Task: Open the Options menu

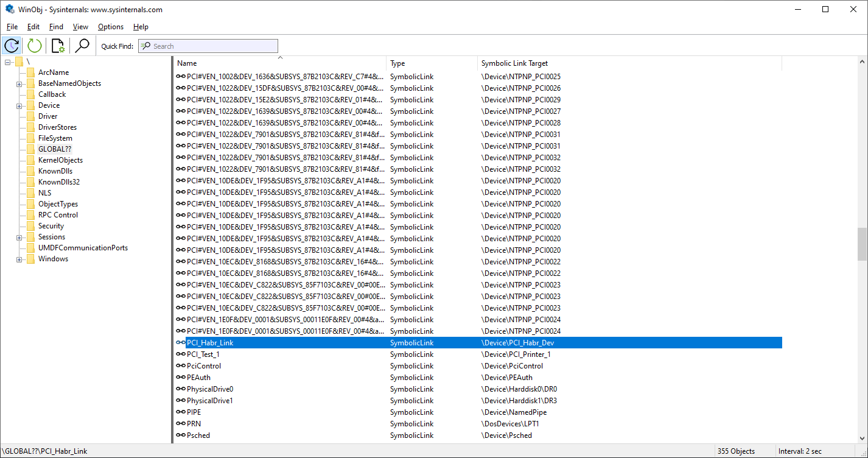Action: [111, 27]
